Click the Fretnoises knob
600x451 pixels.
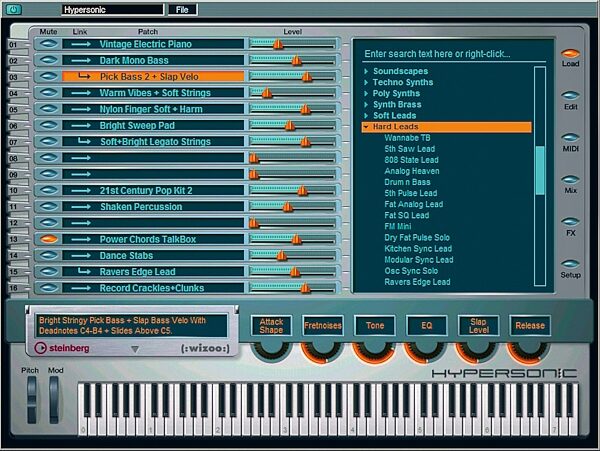(x=323, y=351)
